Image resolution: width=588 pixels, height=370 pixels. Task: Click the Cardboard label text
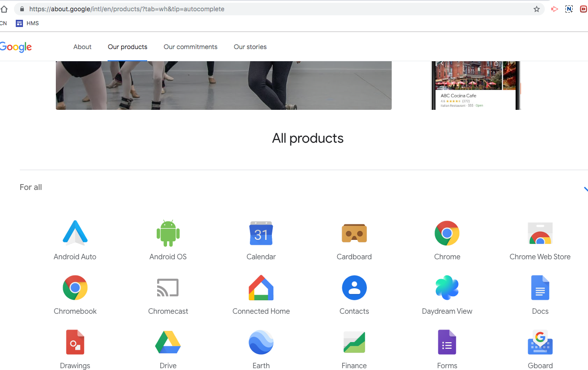354,257
